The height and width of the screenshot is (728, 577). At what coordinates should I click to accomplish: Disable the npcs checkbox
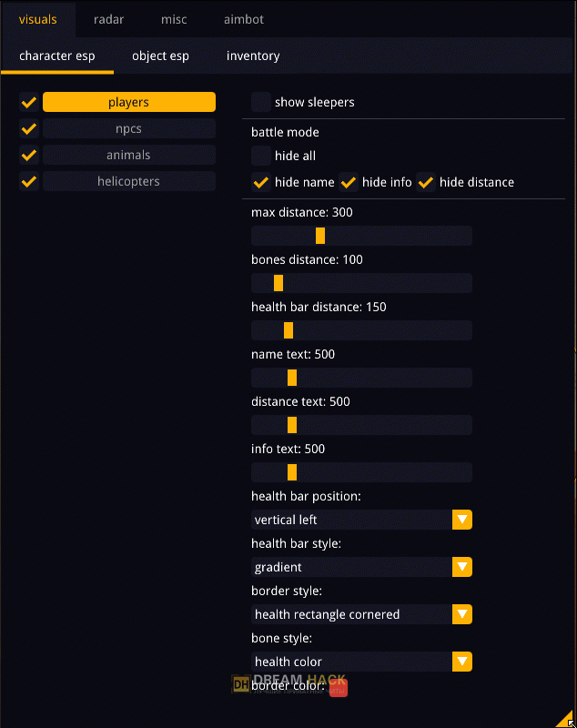[29, 128]
